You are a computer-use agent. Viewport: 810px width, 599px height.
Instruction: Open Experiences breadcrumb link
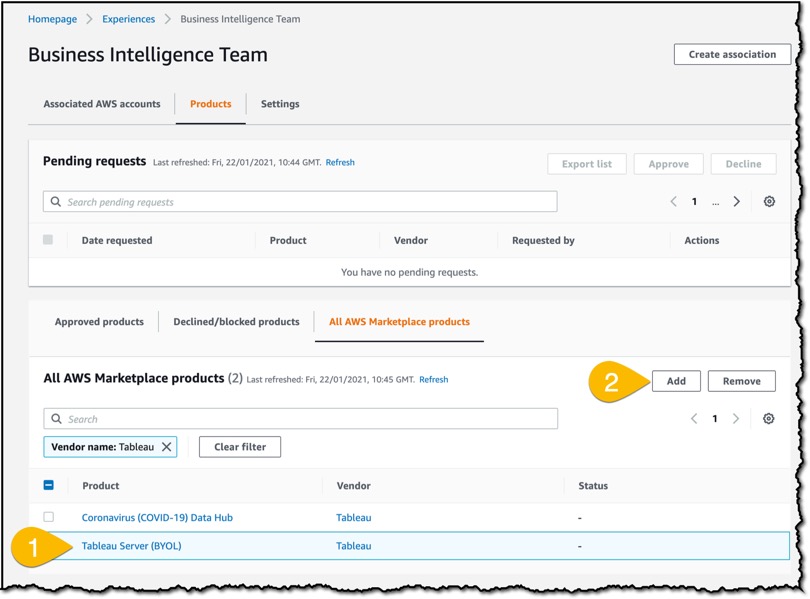point(129,19)
